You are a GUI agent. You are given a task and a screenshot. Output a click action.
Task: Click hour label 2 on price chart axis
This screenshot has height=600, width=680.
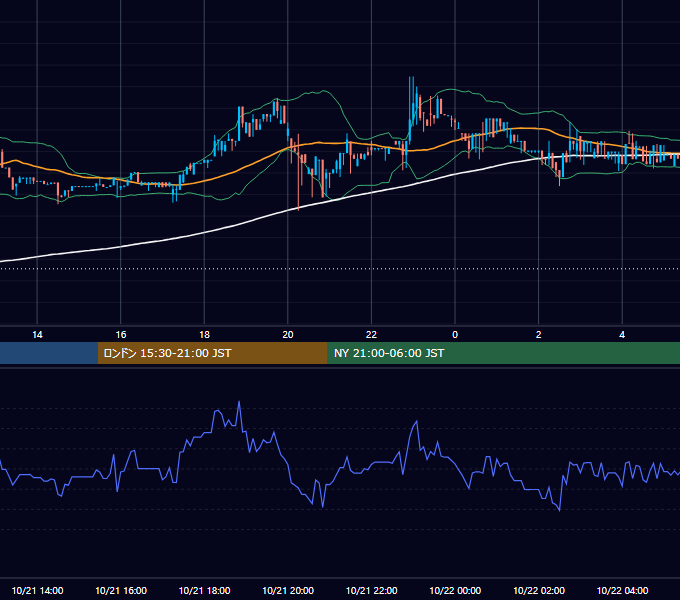(539, 334)
